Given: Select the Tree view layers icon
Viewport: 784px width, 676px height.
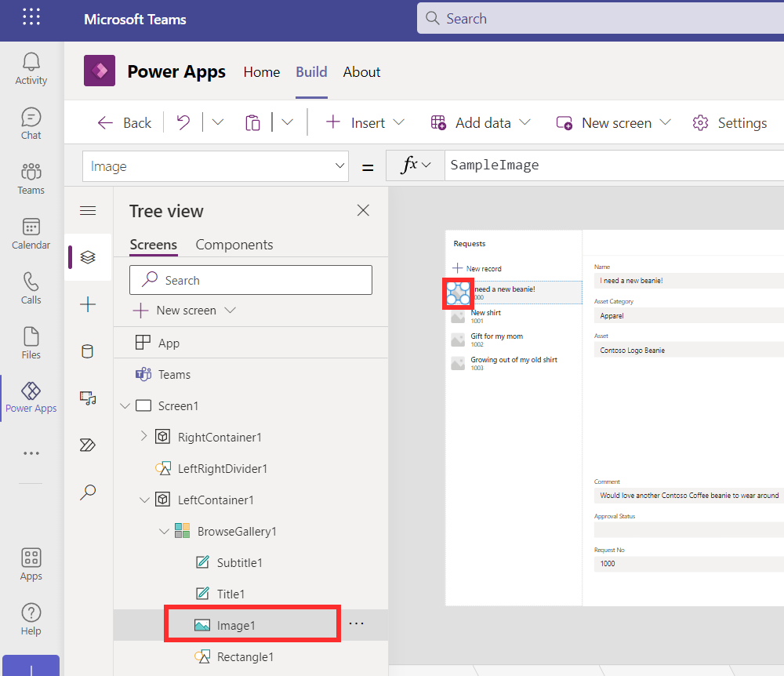Looking at the screenshot, I should [88, 257].
